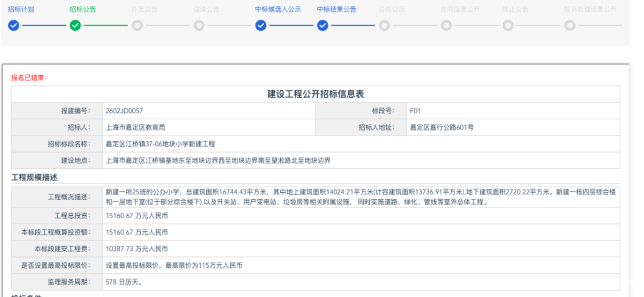
Task: Click the 澄清公告 grey step circle
Action: click(199, 25)
